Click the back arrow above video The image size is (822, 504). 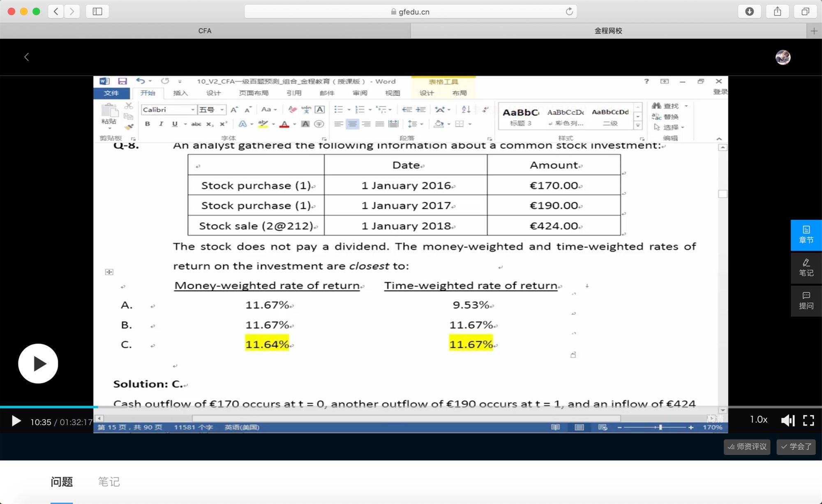27,57
